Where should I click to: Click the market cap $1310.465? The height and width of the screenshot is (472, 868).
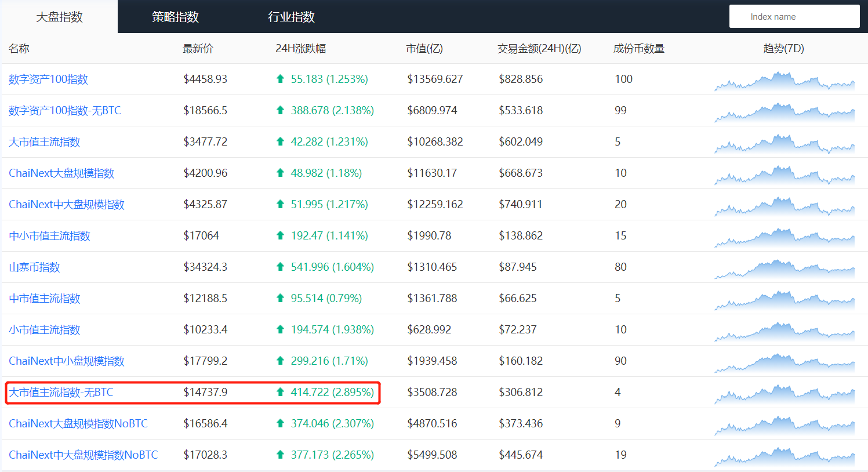pyautogui.click(x=432, y=267)
